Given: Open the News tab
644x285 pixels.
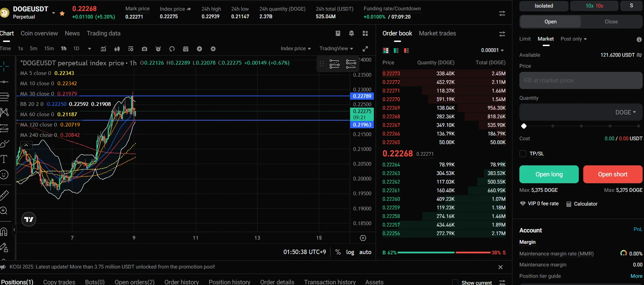Looking at the screenshot, I should pyautogui.click(x=72, y=33).
